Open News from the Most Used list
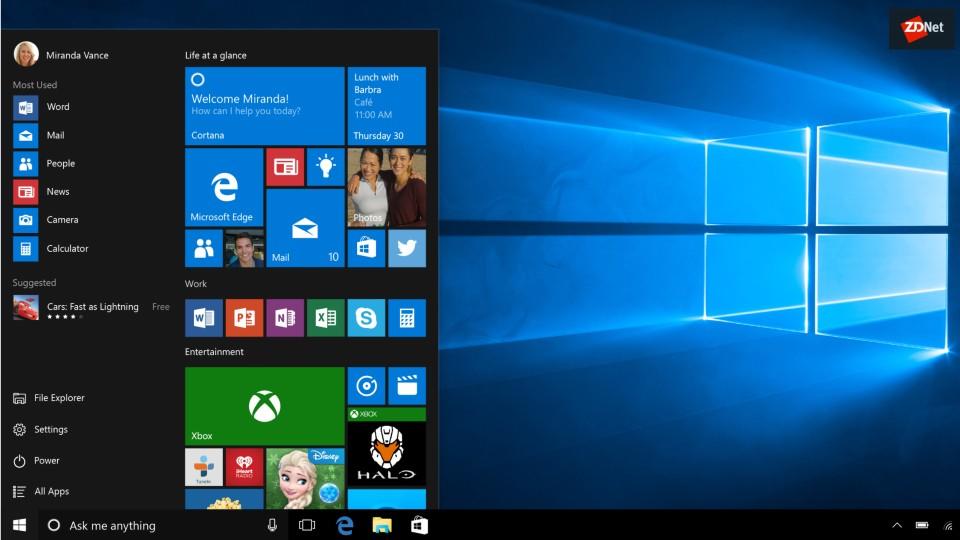This screenshot has width=960, height=540. pyautogui.click(x=57, y=192)
